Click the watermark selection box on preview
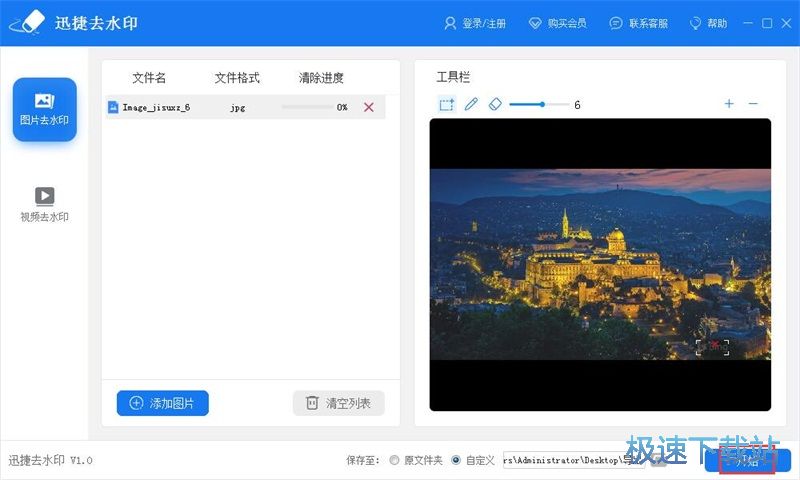800x480 pixels. (x=712, y=347)
